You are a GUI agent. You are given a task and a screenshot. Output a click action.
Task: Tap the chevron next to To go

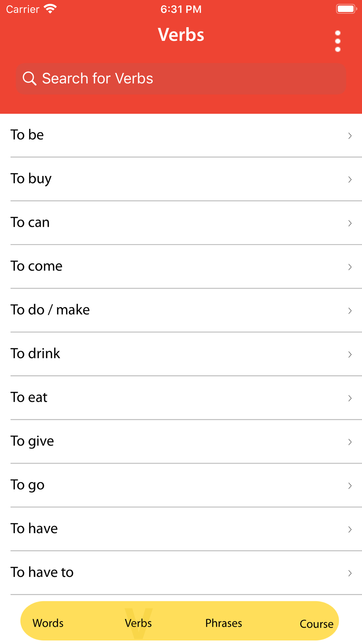[x=350, y=486]
